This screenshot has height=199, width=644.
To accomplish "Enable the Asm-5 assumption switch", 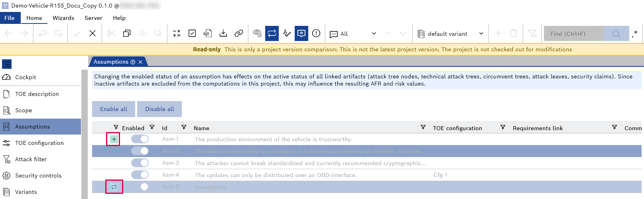I will [x=140, y=187].
